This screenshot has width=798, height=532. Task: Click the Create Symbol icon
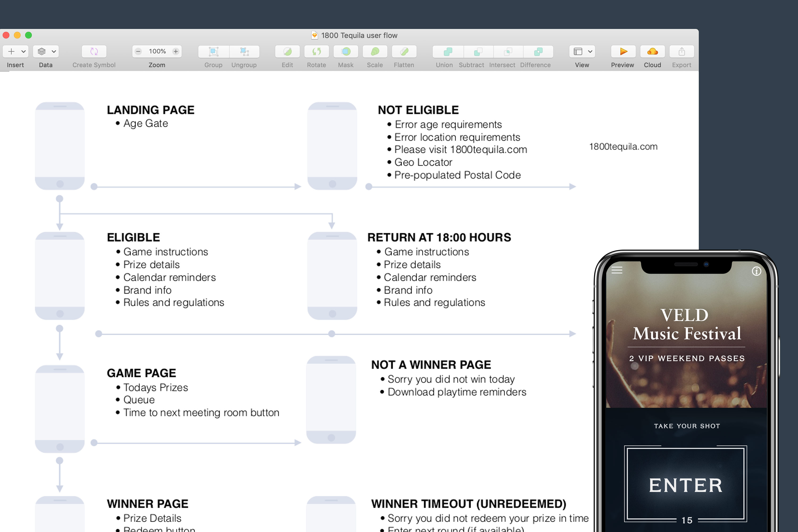(x=94, y=52)
